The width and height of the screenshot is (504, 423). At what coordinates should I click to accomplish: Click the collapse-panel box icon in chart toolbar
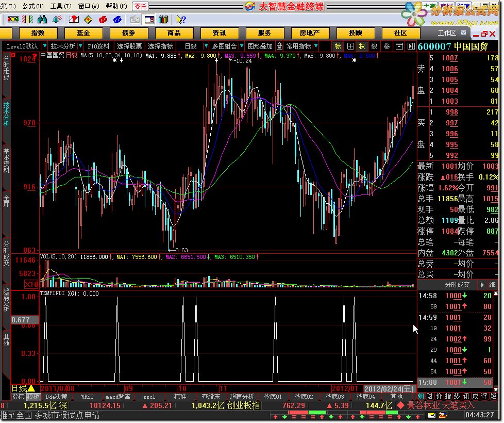[x=399, y=46]
